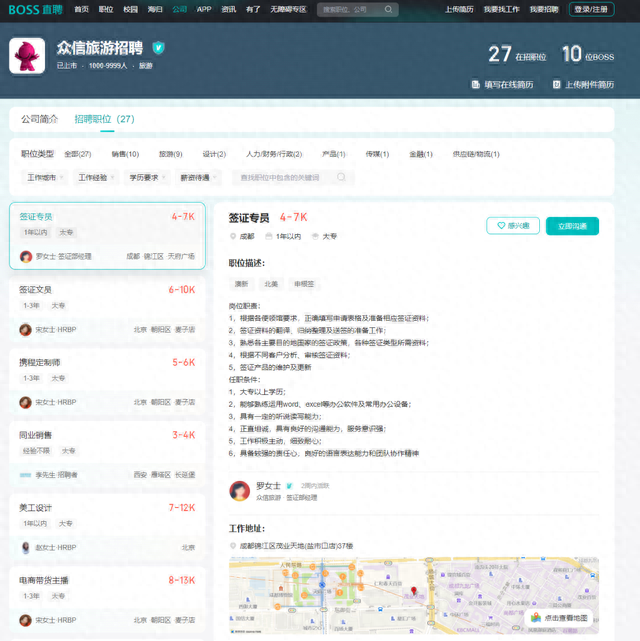This screenshot has height=641, width=640.
Task: Click 李先生 avatar in 同业销售 card
Action: (x=25, y=475)
